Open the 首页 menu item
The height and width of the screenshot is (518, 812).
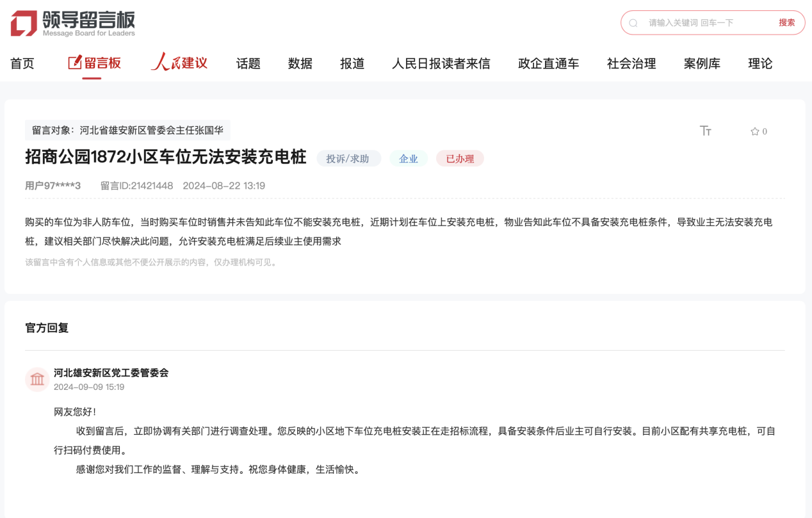click(22, 63)
